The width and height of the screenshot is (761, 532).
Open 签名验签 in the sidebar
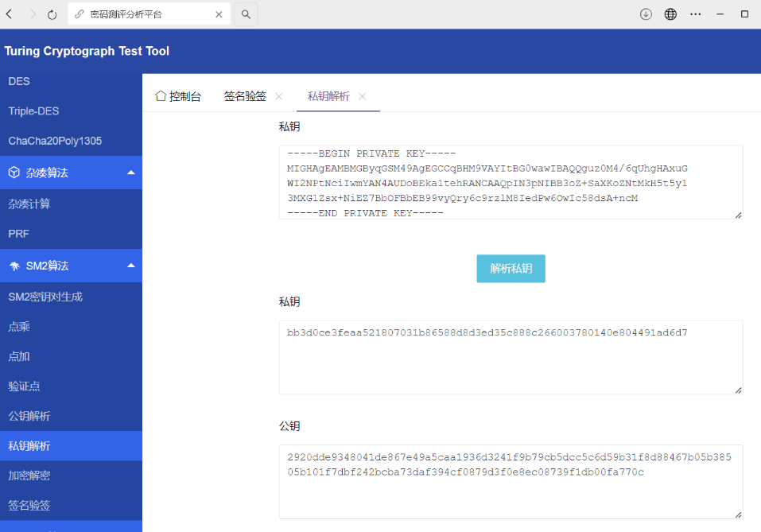(71, 505)
